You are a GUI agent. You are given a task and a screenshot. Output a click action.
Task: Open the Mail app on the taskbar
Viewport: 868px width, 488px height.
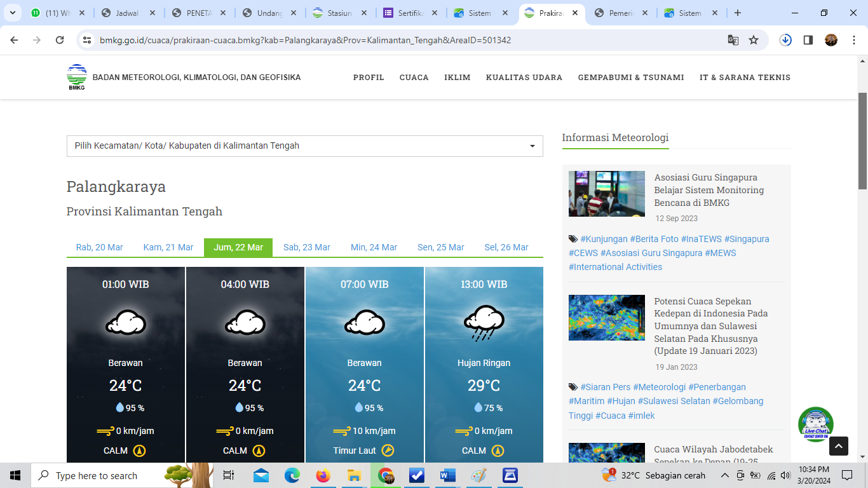click(x=261, y=475)
